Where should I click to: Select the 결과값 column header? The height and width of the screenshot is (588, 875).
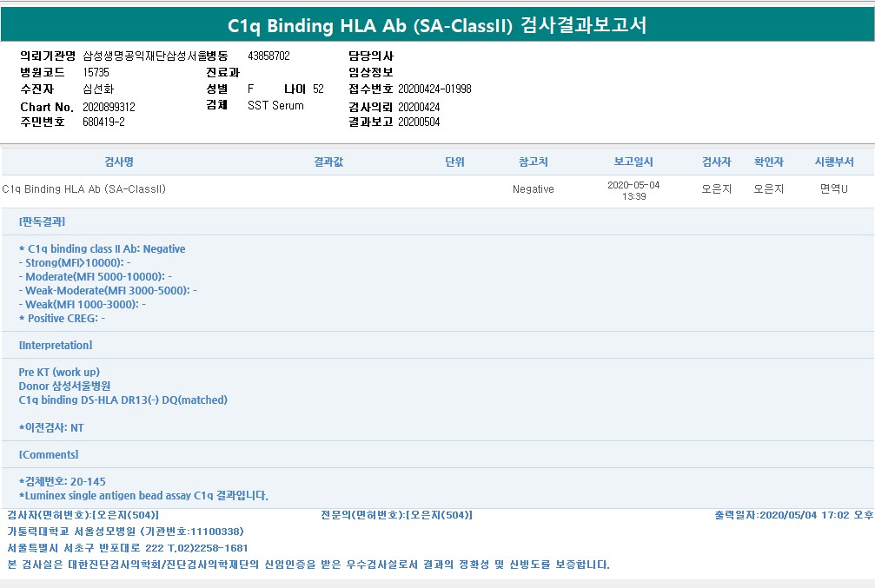pyautogui.click(x=328, y=162)
